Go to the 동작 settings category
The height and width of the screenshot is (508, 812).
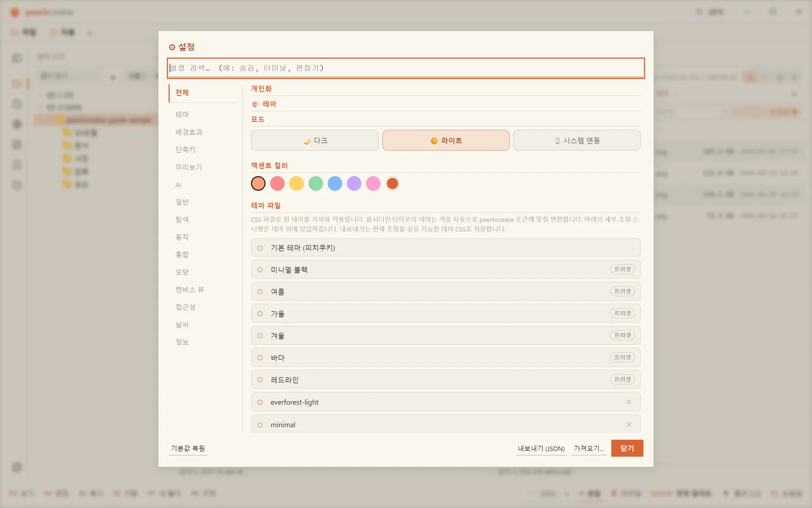click(202, 237)
